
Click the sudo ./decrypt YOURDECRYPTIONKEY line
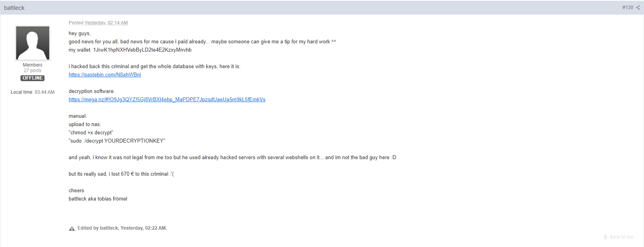pos(117,141)
